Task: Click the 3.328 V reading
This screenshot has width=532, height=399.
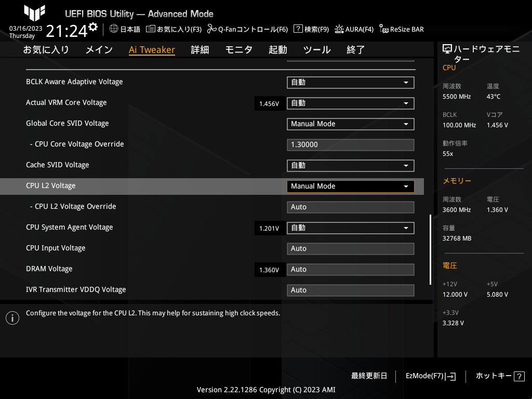Action: pos(453,323)
